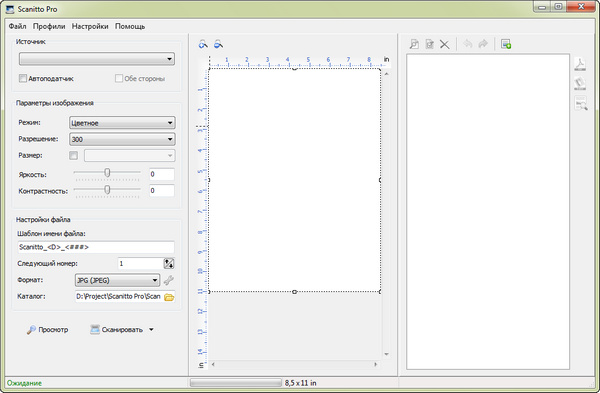This screenshot has height=393, width=600.
Task: Click the folder browse icon in Каталог field
Action: pos(169,297)
